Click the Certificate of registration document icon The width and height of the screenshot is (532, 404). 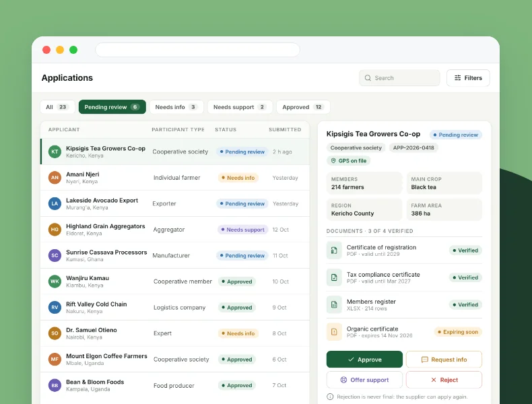click(334, 250)
